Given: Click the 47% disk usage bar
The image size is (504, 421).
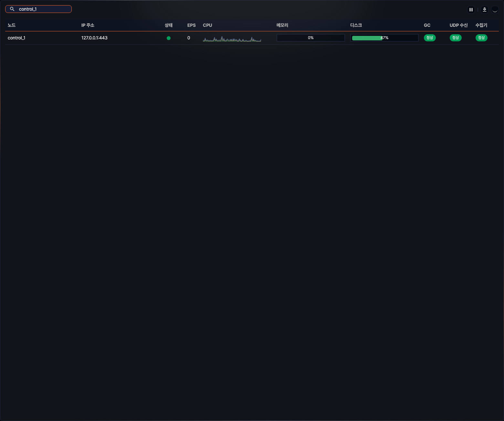Looking at the screenshot, I should tap(384, 38).
